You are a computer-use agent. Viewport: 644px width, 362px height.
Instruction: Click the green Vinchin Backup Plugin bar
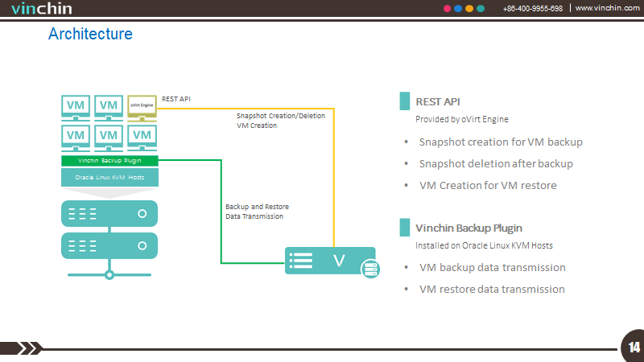(109, 160)
